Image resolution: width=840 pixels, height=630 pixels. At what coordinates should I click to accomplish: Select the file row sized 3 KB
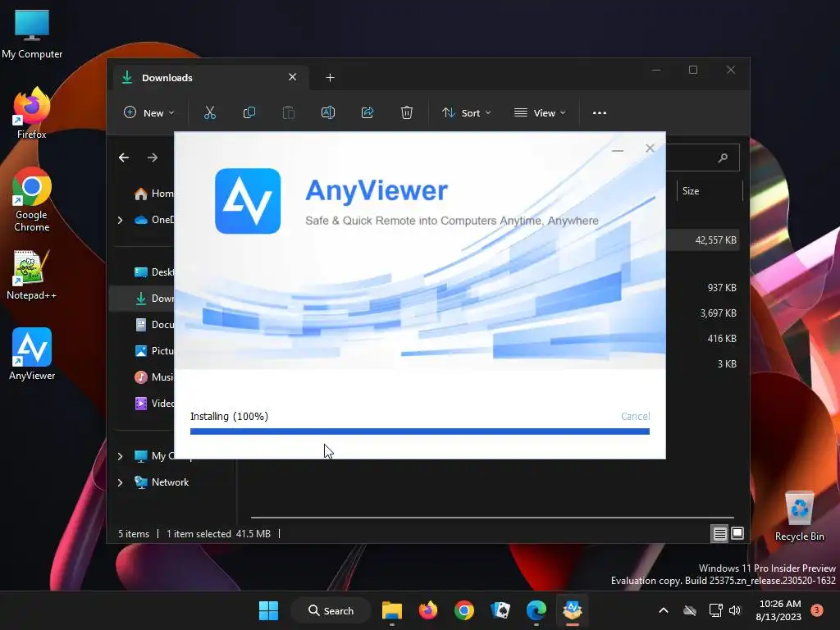pyautogui.click(x=703, y=363)
